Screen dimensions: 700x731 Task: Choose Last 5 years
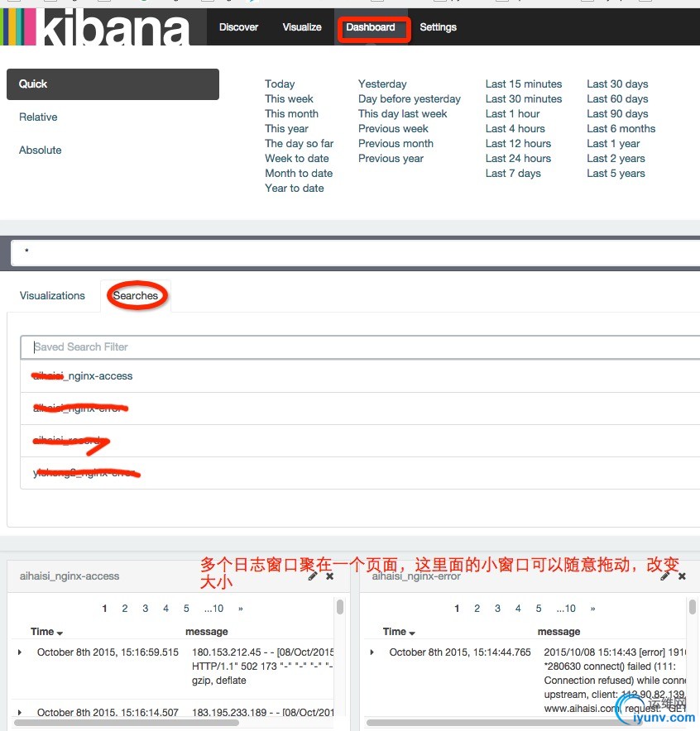(616, 174)
